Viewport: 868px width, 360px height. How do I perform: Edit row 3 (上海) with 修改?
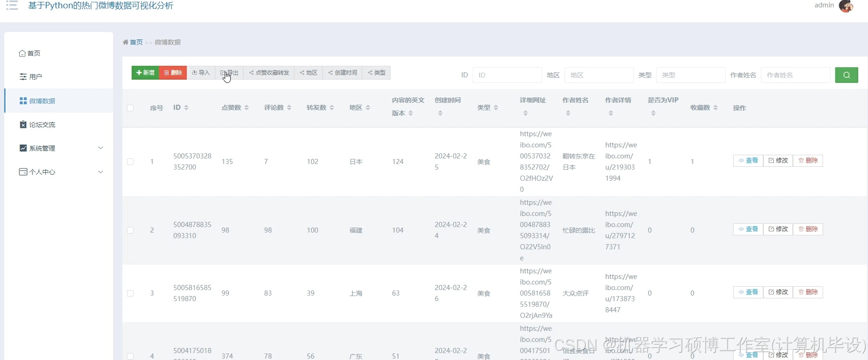778,292
